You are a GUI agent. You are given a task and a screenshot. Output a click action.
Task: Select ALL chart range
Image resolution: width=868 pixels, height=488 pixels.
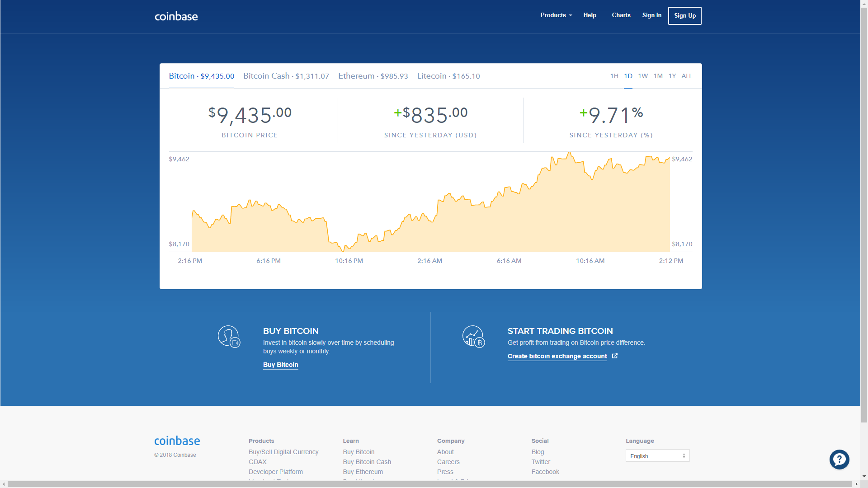pos(687,76)
